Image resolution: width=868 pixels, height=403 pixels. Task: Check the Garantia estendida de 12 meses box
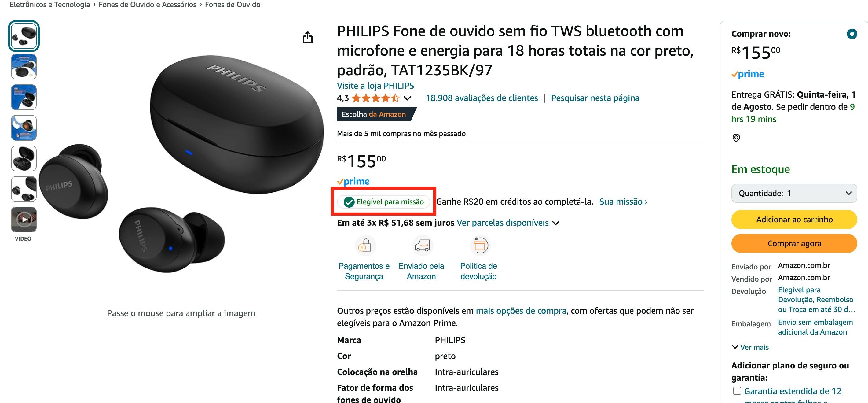(x=737, y=391)
